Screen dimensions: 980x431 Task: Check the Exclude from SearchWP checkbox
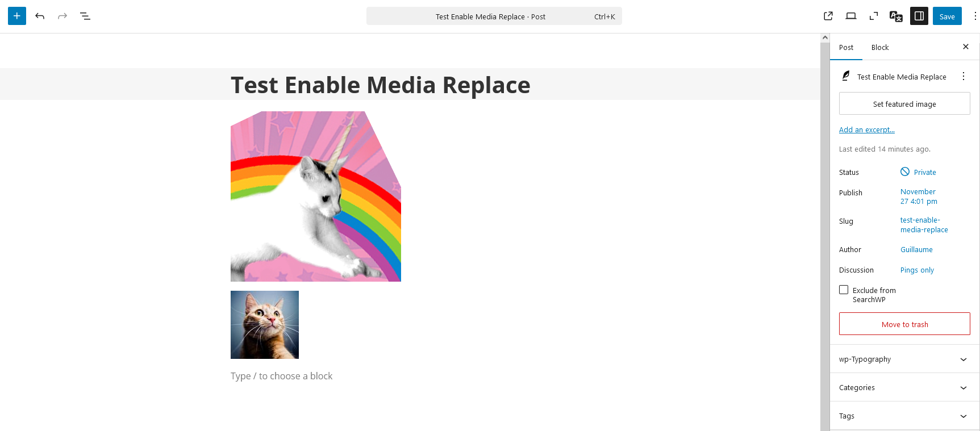(x=844, y=290)
